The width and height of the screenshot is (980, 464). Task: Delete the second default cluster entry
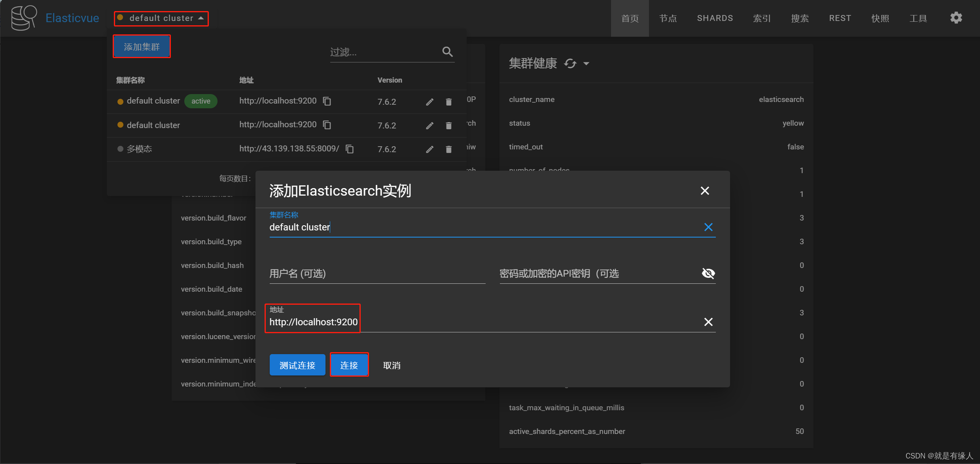[448, 125]
